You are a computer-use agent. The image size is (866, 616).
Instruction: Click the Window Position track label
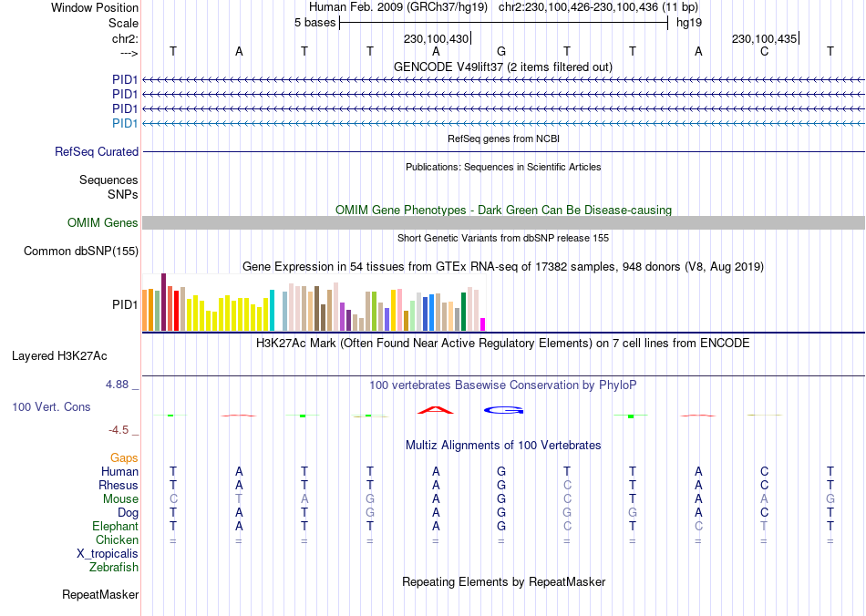coord(95,7)
